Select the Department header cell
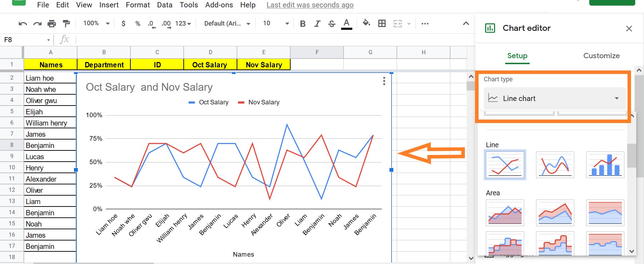Screen dimensions: 644x264 pos(104,65)
